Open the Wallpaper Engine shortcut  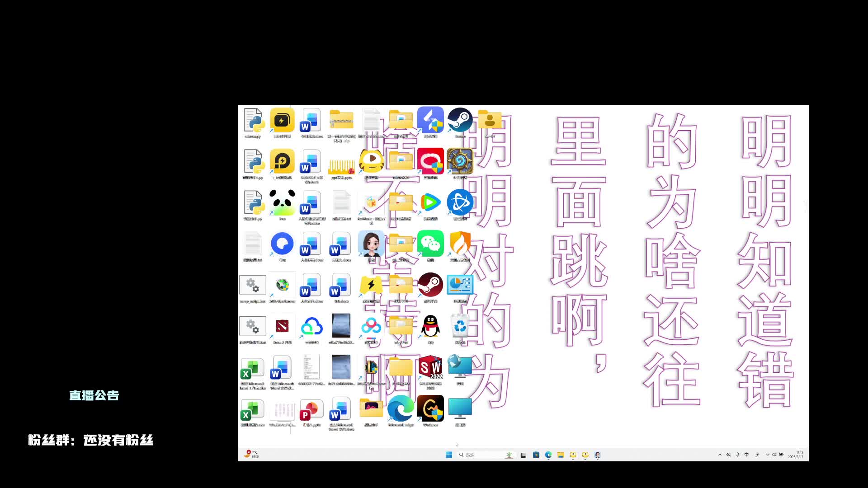pos(430,409)
